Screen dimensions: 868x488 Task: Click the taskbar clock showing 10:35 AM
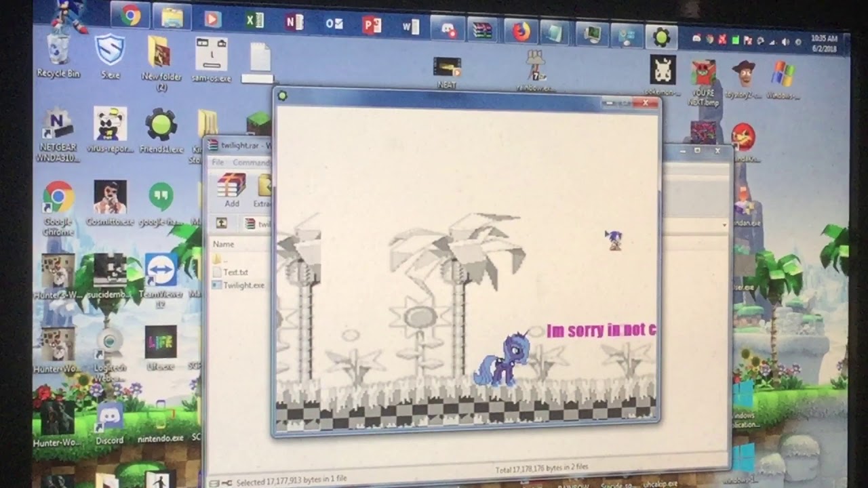tap(824, 44)
